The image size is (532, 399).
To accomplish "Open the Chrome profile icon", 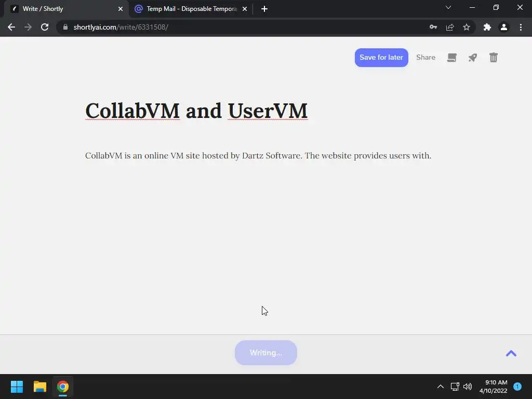I will coord(504,27).
